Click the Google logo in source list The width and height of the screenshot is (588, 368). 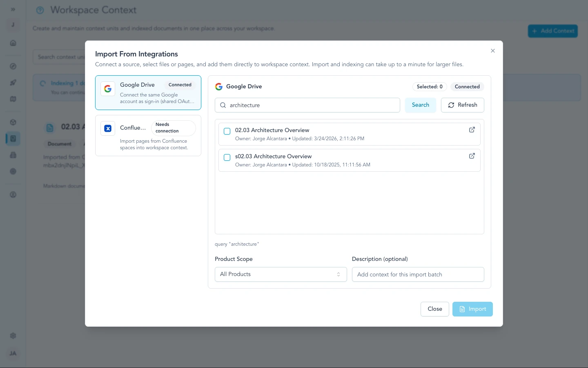click(x=108, y=89)
